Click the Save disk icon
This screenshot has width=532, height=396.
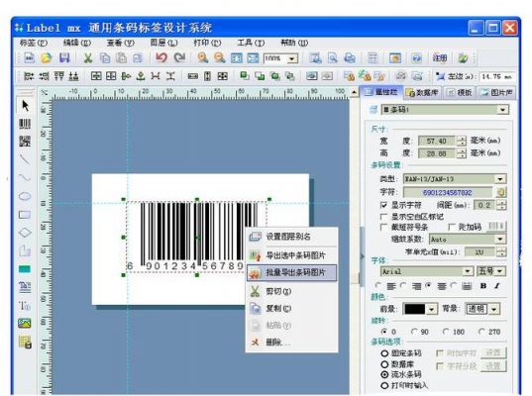[x=64, y=58]
